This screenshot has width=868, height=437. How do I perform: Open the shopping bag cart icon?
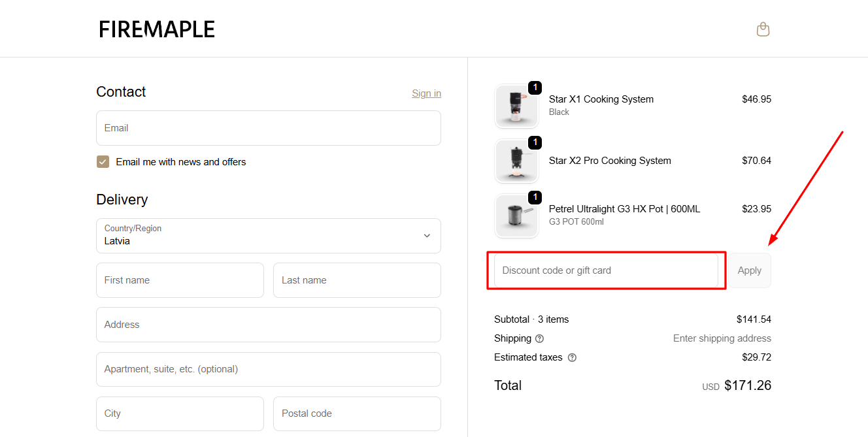click(x=763, y=29)
